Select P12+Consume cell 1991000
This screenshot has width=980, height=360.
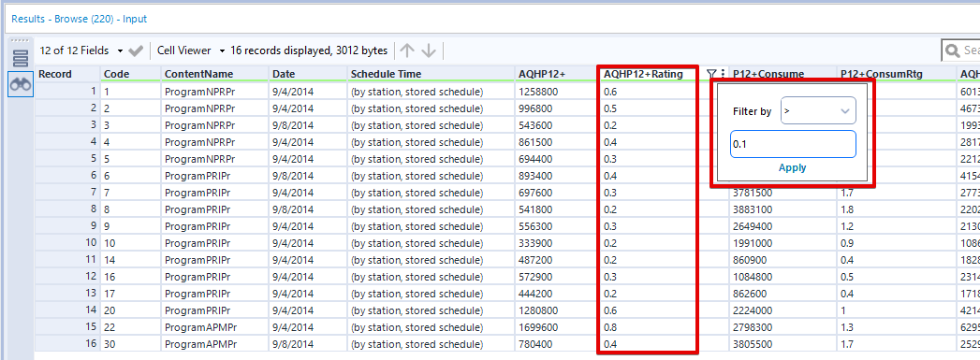pyautogui.click(x=783, y=243)
